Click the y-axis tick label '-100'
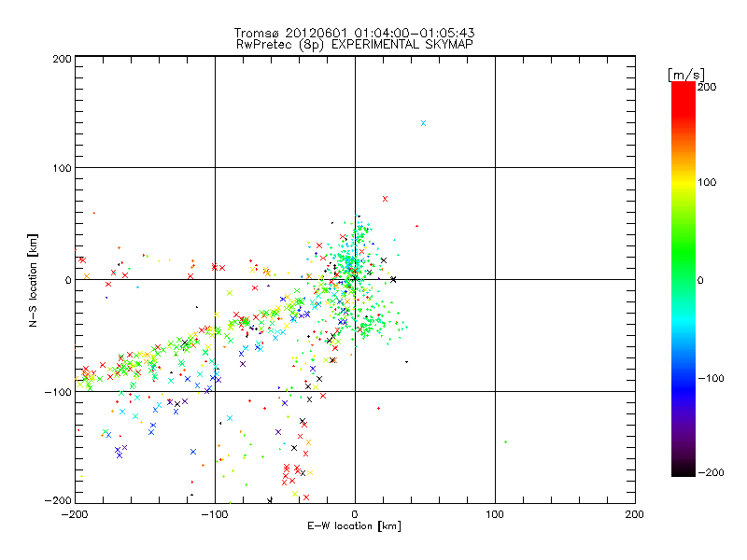Screen dimensions: 747x560 tap(58, 392)
